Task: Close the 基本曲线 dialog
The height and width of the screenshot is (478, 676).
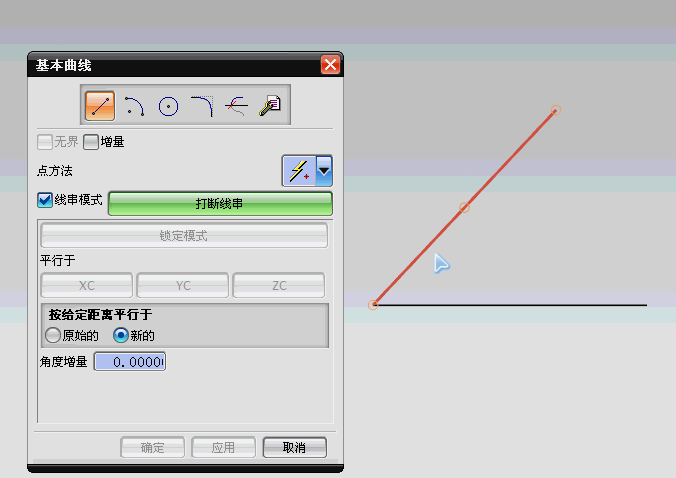Action: point(330,65)
